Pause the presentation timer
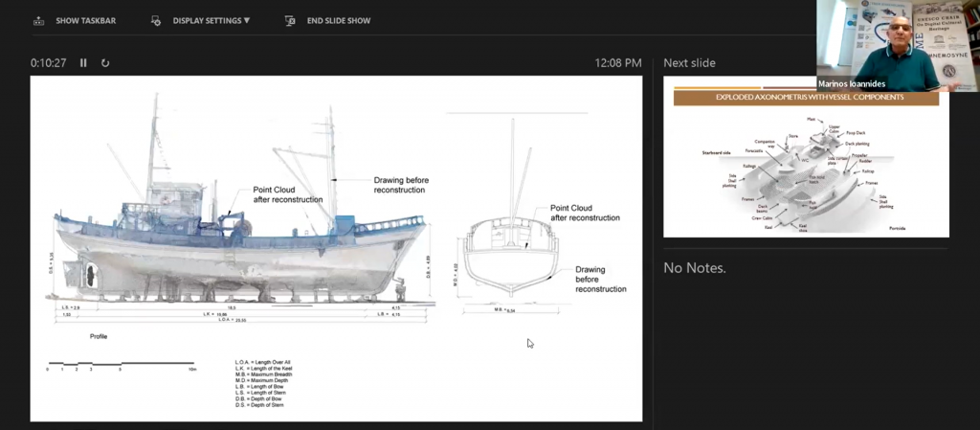The height and width of the screenshot is (430, 980). pyautogui.click(x=83, y=62)
